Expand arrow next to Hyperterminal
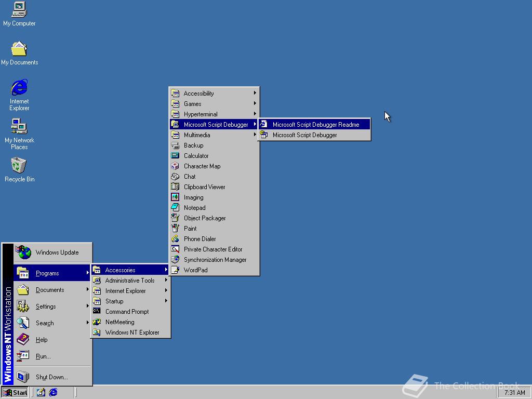The width and height of the screenshot is (532, 399). coord(255,114)
